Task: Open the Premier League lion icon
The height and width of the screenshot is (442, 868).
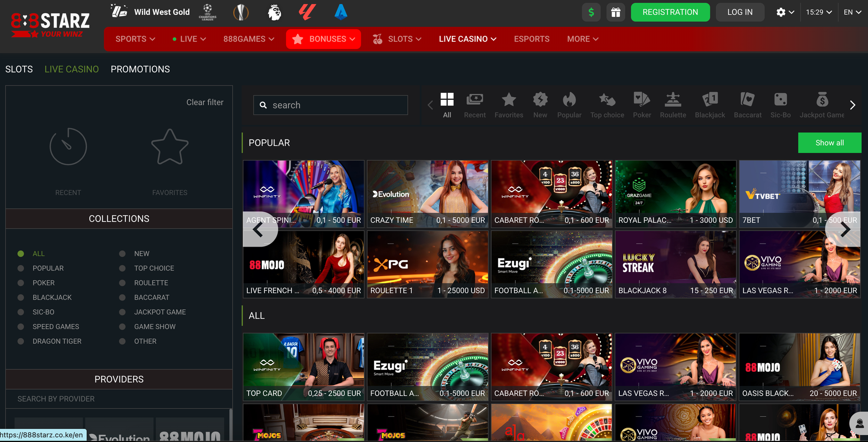Action: [274, 12]
